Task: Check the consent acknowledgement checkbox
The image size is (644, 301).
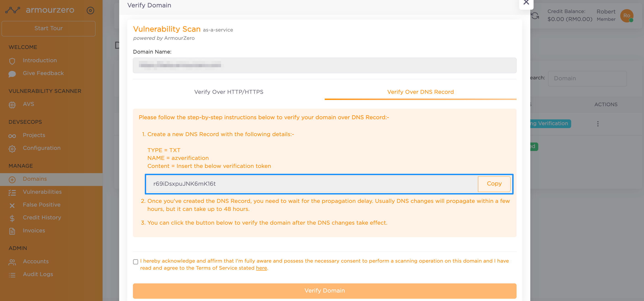Action: pos(135,261)
